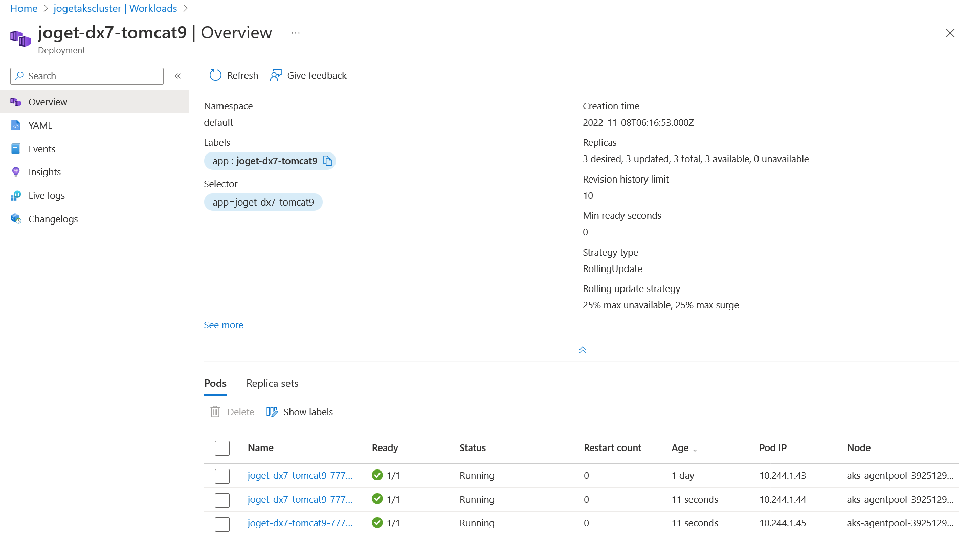The height and width of the screenshot is (560, 959).
Task: Select the Pods tab
Action: [x=215, y=383]
